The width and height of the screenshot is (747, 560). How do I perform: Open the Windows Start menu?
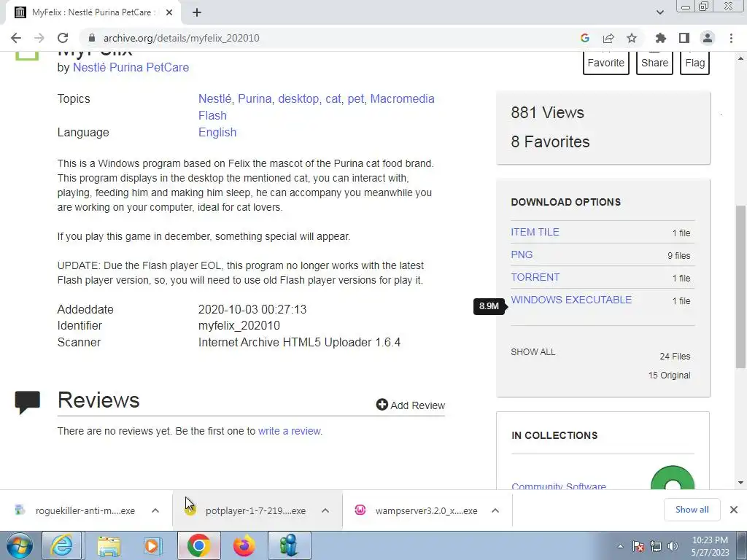tap(20, 545)
